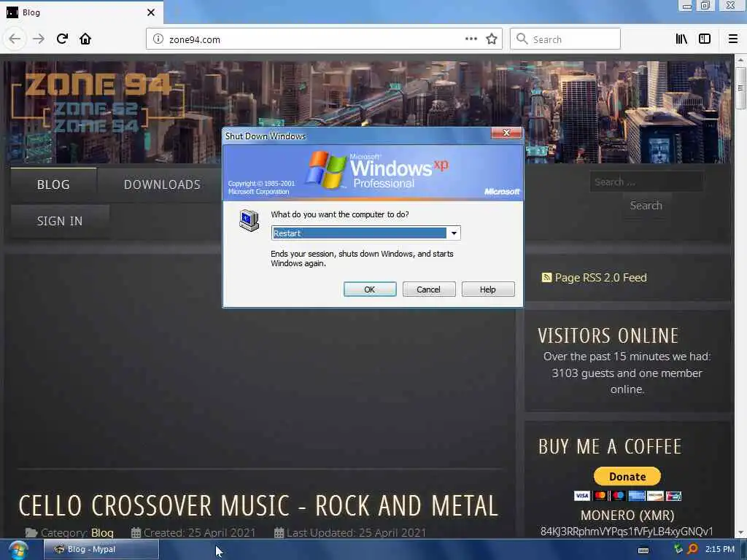Toggle the sidebars icon
The image size is (747, 560).
point(705,39)
